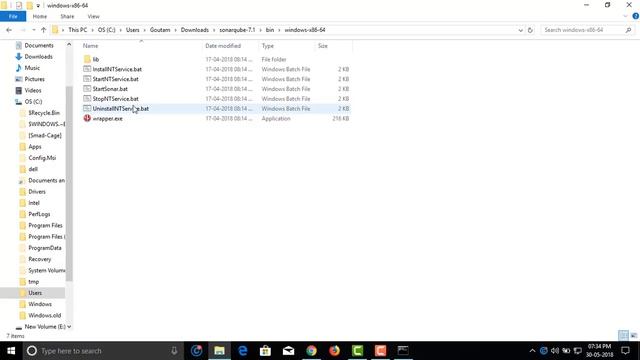
Task: Refresh the current folder view
Action: click(530, 30)
